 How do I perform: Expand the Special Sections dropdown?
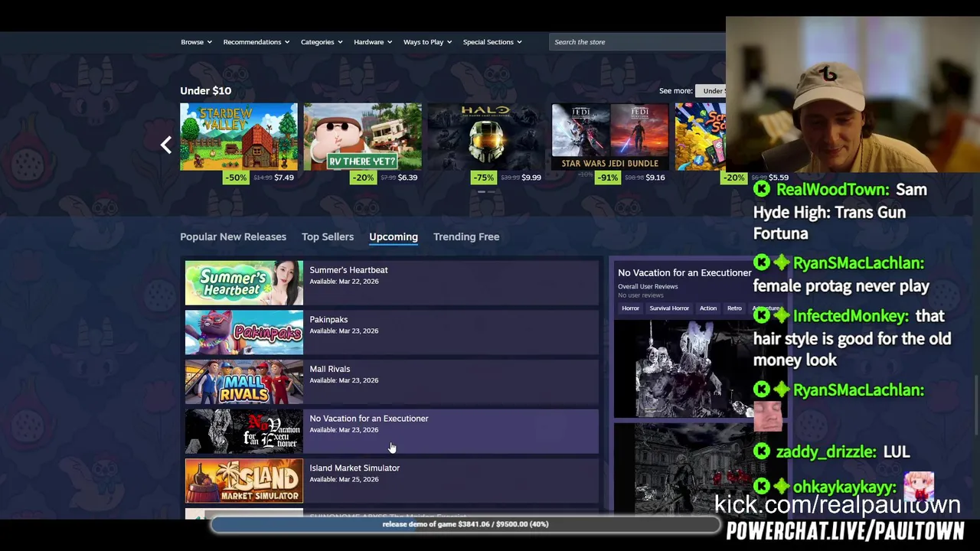492,42
